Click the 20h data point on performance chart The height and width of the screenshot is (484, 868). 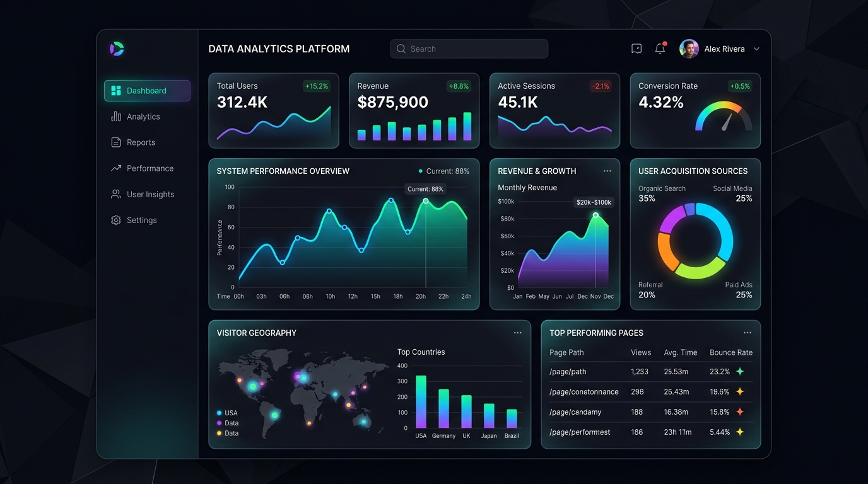tap(426, 201)
